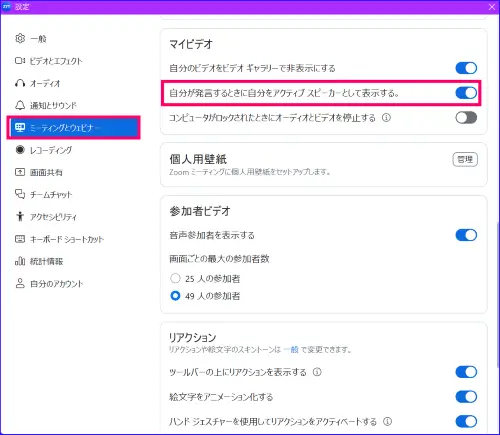Toggle 自分のビデオをビデオギャラリーで非表示にする switch

pos(466,68)
